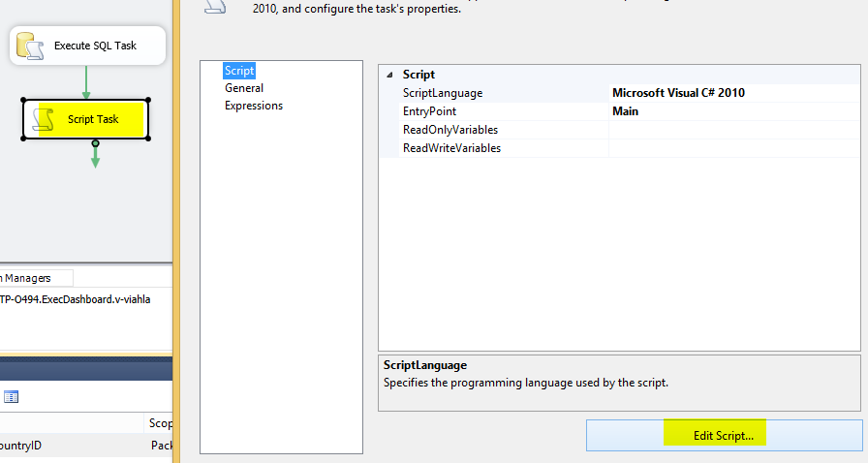Viewport: 868px width, 463px height.
Task: Click the Execute SQL Task database icon
Action: coord(30,46)
